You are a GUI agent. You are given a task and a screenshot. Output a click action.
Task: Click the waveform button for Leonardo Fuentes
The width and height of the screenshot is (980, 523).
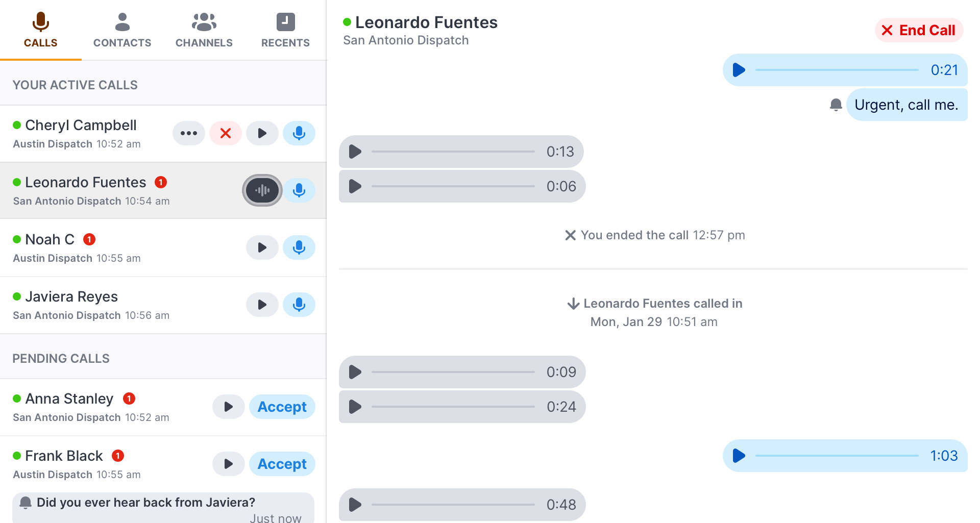click(262, 190)
